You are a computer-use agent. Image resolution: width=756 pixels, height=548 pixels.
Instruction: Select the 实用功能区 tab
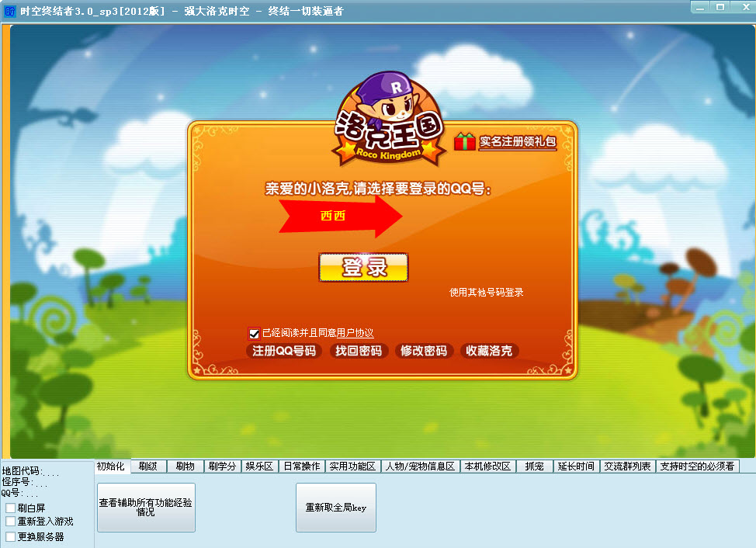tap(352, 466)
